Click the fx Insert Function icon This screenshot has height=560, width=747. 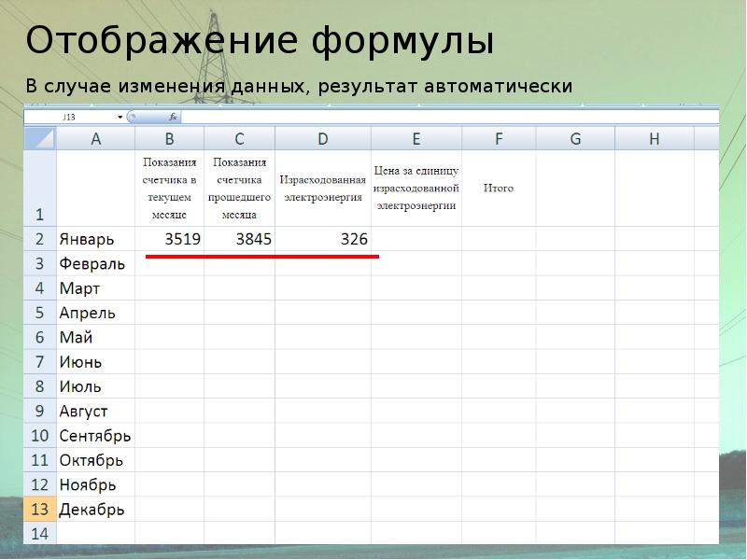[x=174, y=118]
